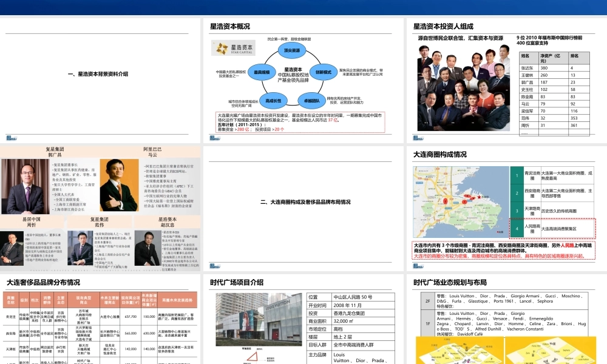Click the 史玉柱 table cell
The height and width of the screenshot is (364, 607).
coord(529,89)
